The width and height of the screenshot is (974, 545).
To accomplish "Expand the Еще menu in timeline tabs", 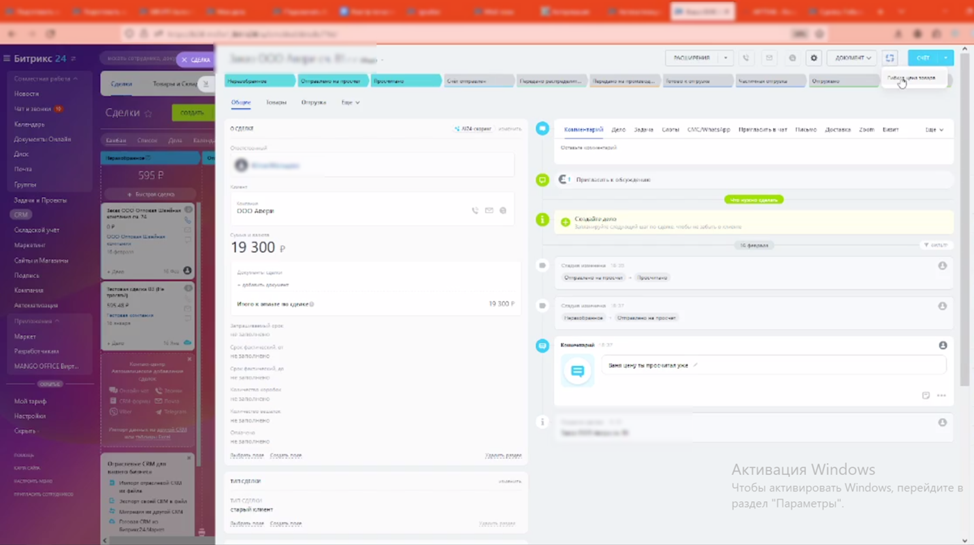I will [934, 130].
